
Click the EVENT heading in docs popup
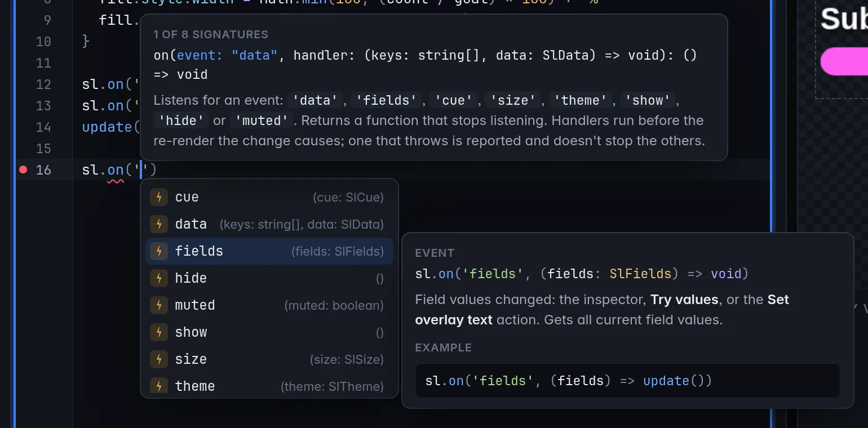(x=435, y=253)
